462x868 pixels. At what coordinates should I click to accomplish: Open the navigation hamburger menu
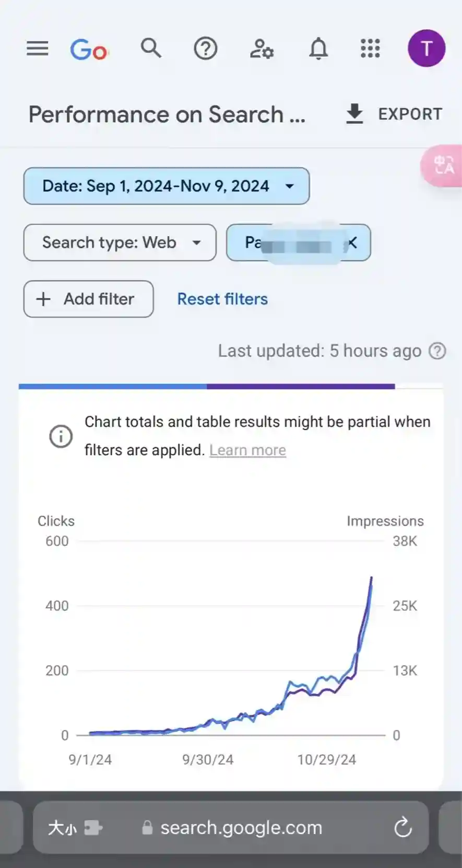(x=37, y=49)
